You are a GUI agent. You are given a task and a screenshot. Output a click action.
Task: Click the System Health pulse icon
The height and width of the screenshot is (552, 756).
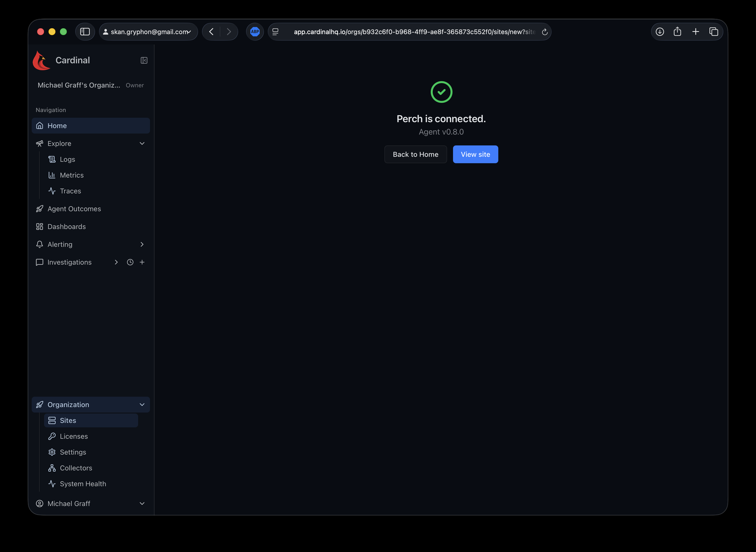pos(52,484)
